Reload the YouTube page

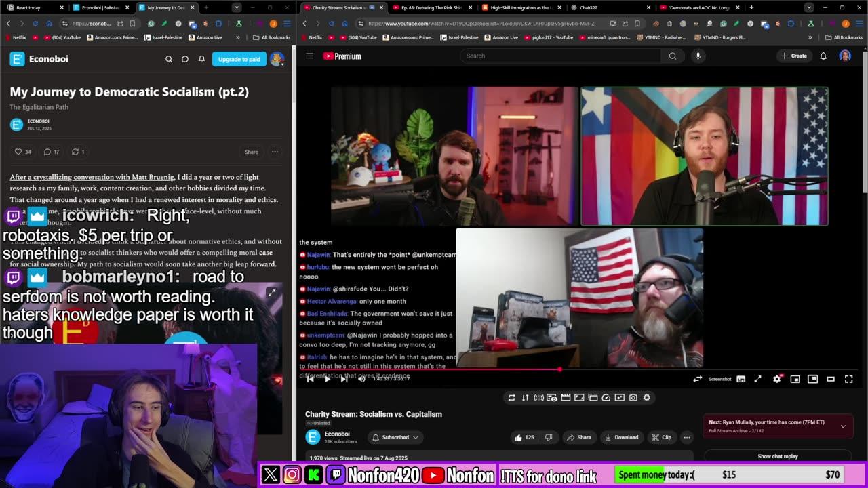[331, 23]
